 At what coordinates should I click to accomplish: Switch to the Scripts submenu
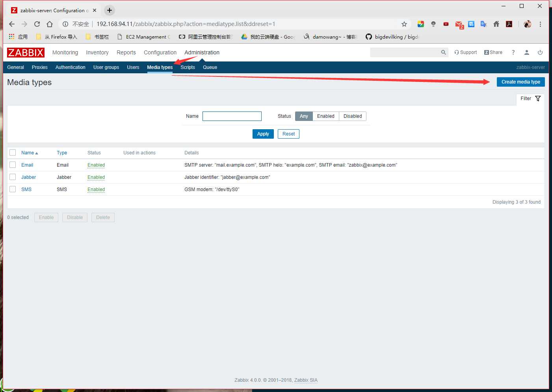[188, 67]
